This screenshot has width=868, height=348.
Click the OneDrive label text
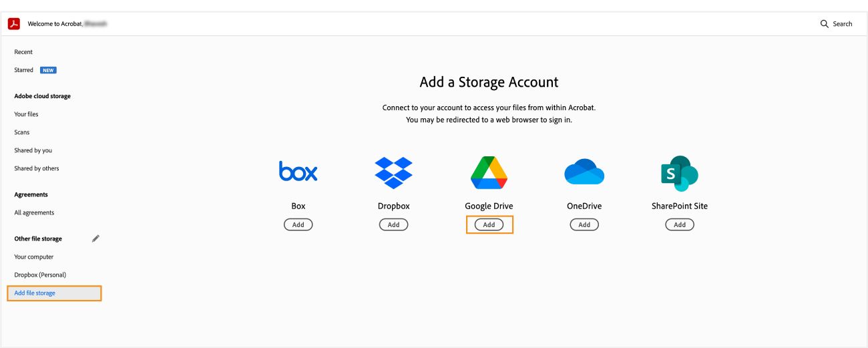pyautogui.click(x=584, y=206)
